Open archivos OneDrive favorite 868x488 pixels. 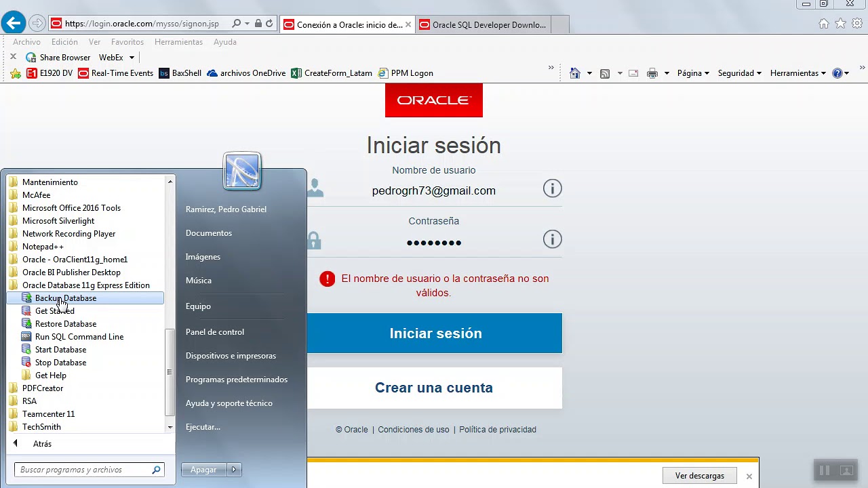pos(245,73)
